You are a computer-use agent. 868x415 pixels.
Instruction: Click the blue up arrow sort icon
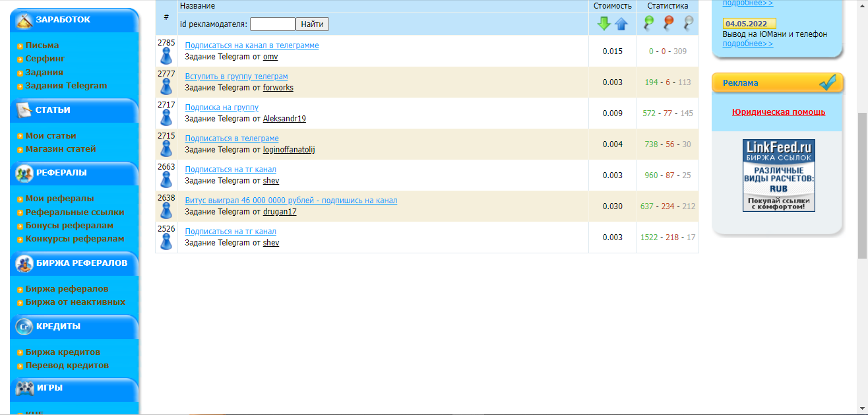pos(621,24)
